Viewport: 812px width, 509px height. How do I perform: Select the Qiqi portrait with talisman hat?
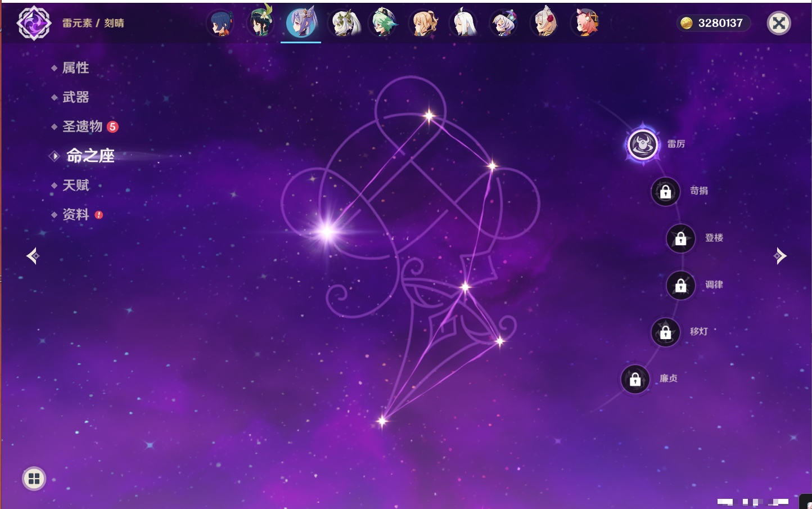(504, 24)
